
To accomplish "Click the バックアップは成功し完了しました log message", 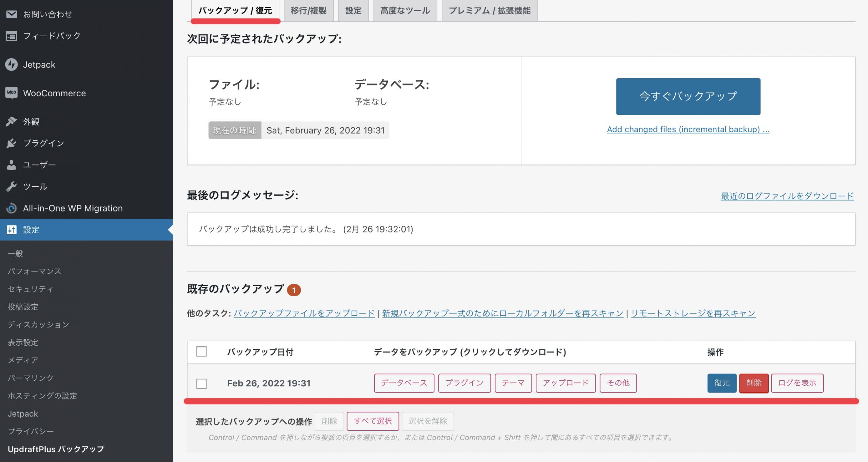I will [x=306, y=229].
